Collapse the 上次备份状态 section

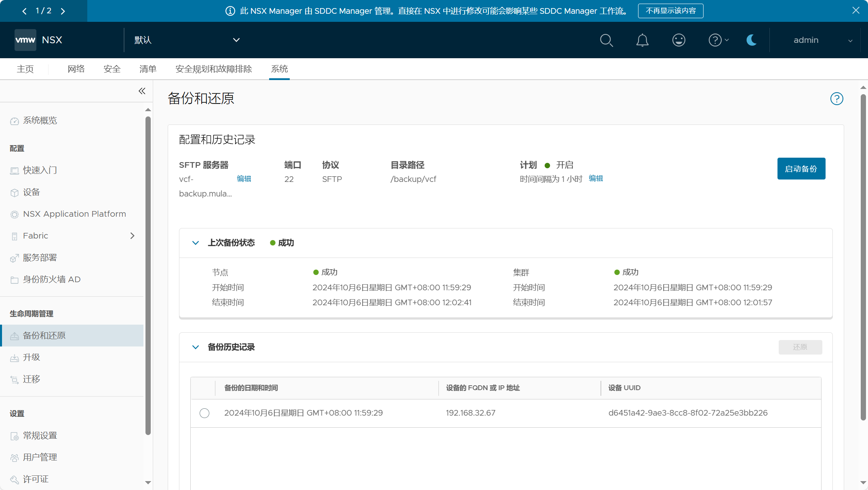pyautogui.click(x=196, y=243)
